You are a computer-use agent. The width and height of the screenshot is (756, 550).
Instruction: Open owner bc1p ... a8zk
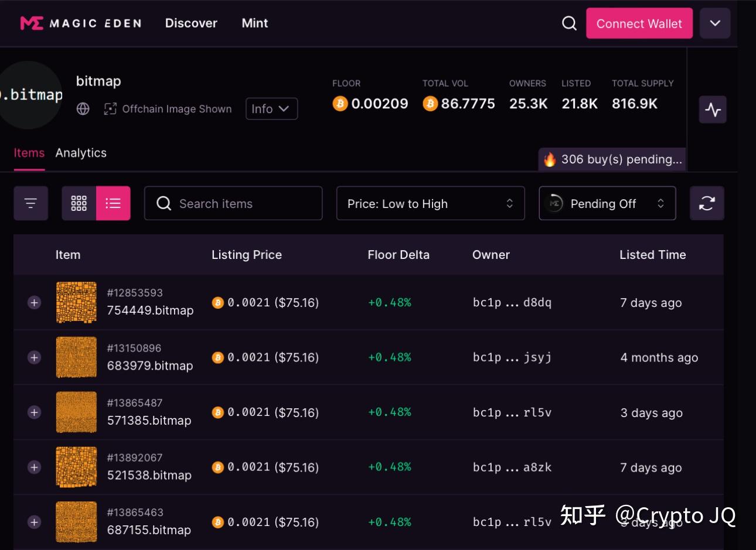click(x=512, y=467)
